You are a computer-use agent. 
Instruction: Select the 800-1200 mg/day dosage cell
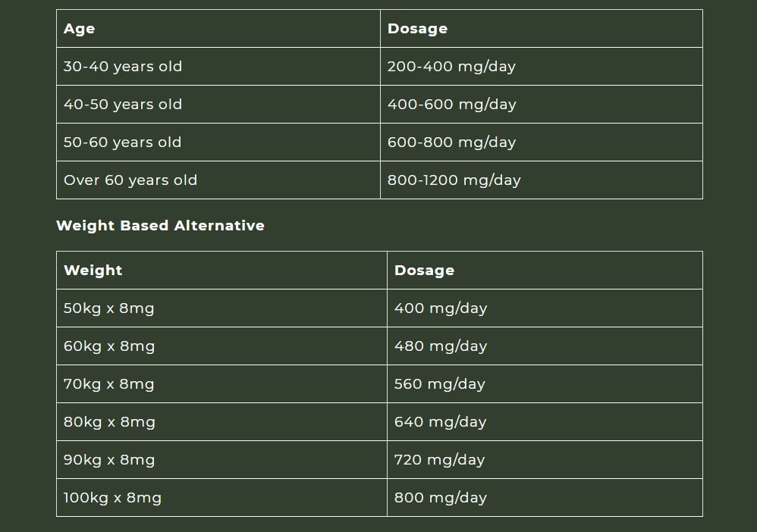541,180
